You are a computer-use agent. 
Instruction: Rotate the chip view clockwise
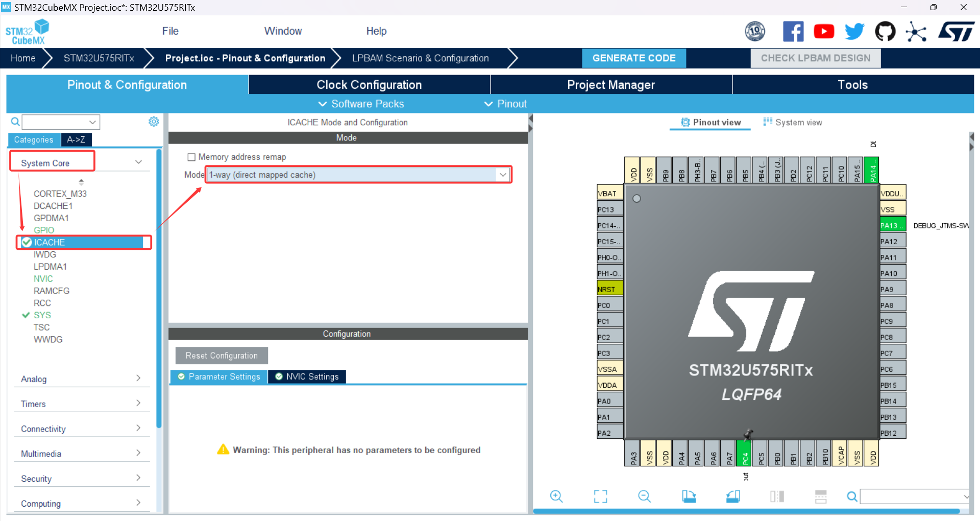(x=689, y=496)
